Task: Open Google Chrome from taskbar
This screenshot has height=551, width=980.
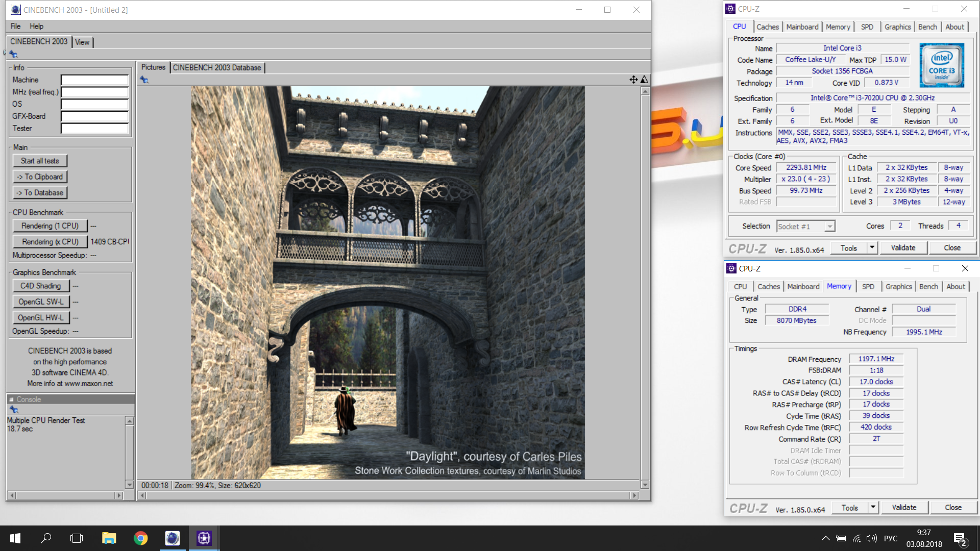Action: (x=140, y=538)
